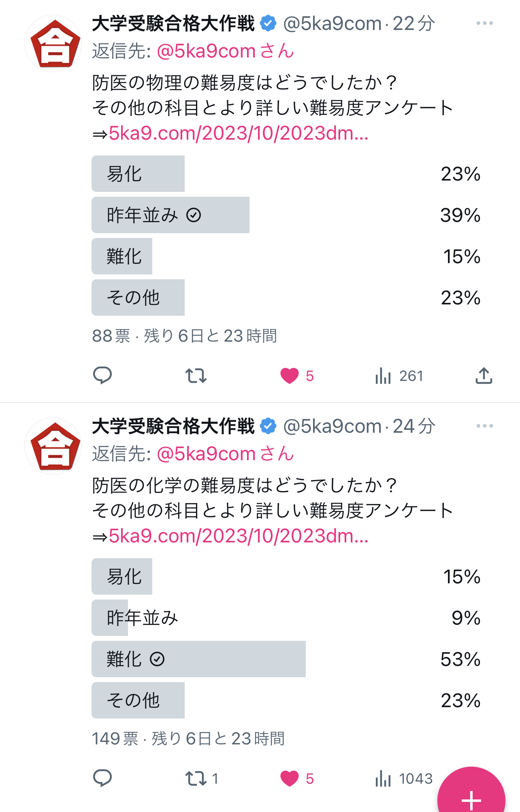Open the 5ka9.com link in the physics tweet

239,134
